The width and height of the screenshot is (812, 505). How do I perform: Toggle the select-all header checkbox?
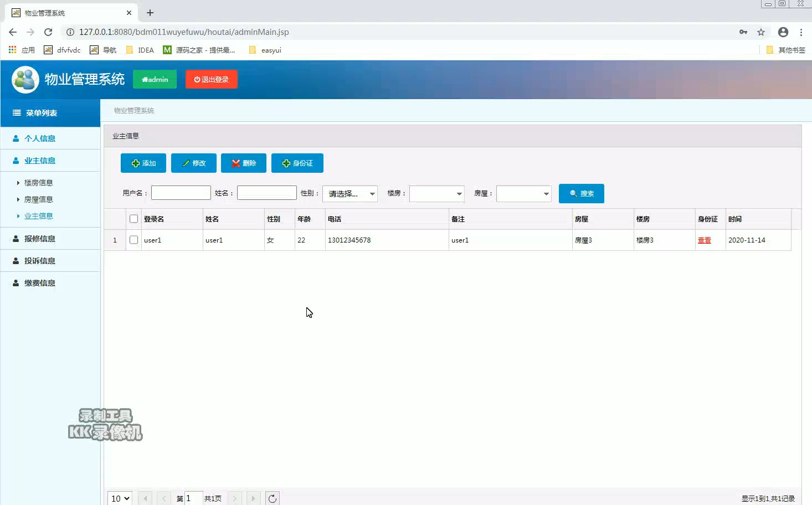(133, 219)
